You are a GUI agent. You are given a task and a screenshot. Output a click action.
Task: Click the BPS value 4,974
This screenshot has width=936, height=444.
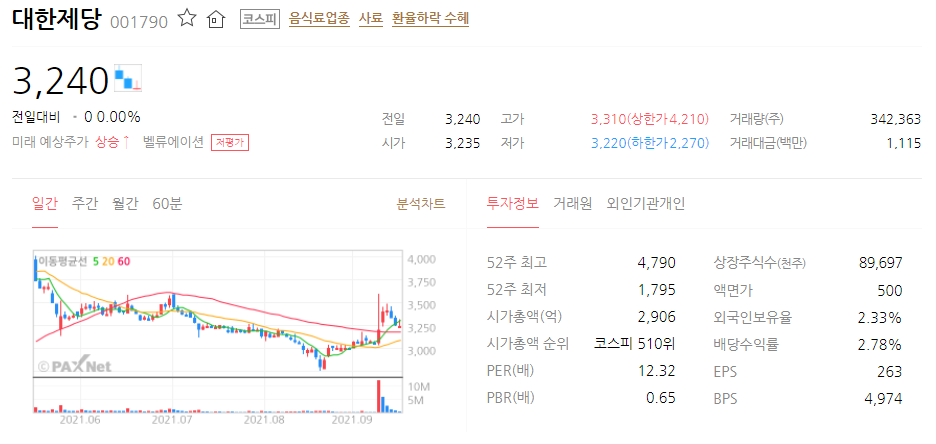coord(883,399)
